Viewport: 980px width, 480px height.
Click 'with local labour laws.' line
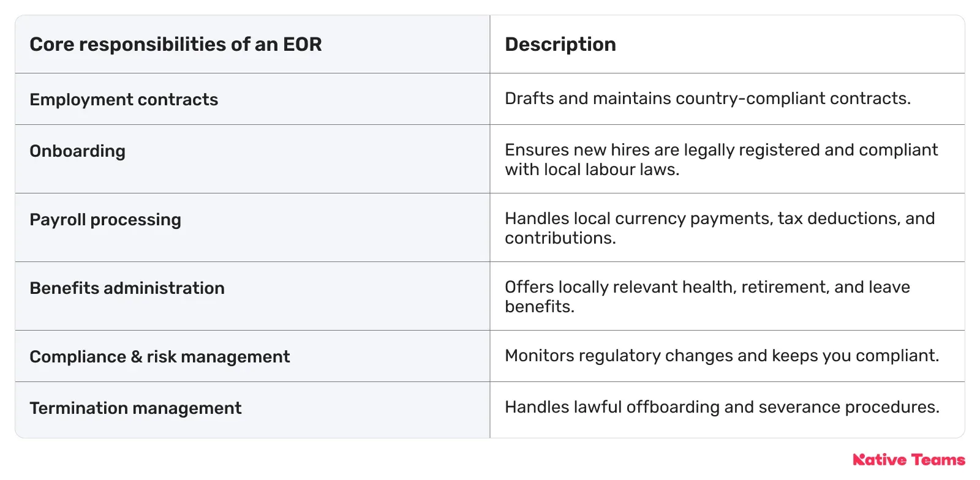pyautogui.click(x=592, y=170)
